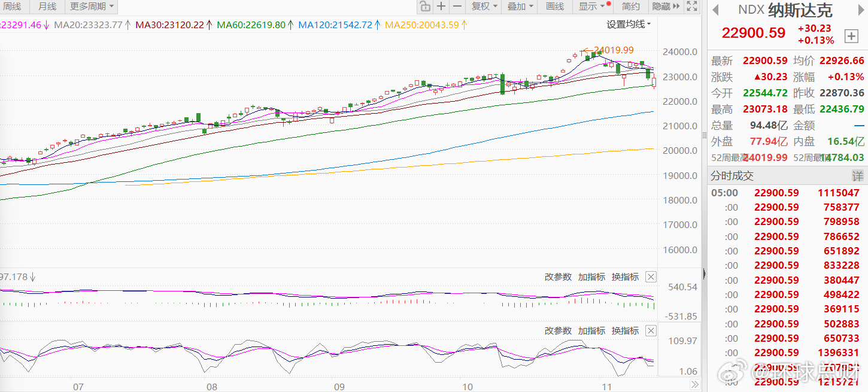
Task: Click 加指标 in MACD panel
Action: [x=591, y=277]
